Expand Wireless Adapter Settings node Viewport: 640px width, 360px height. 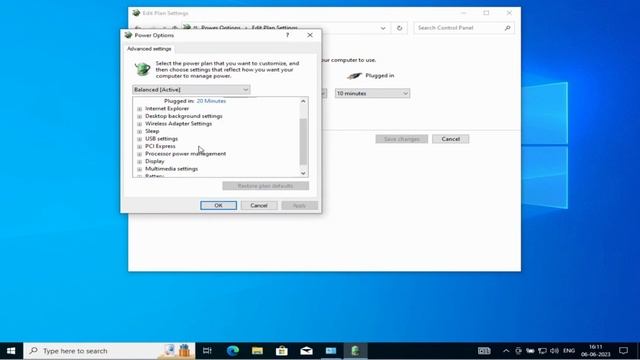[x=140, y=124]
